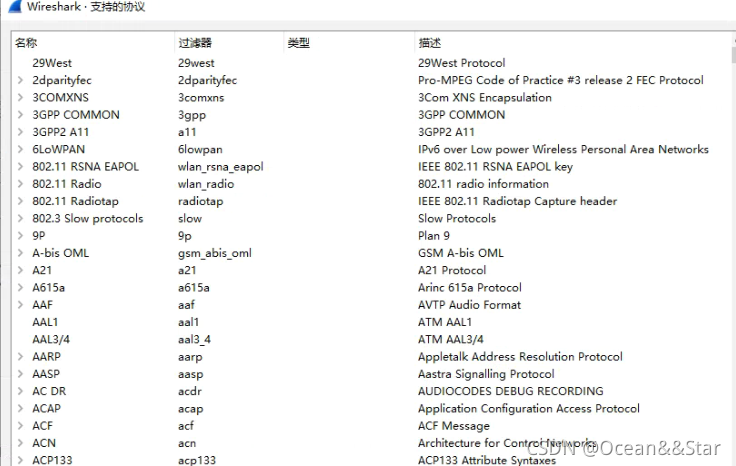The height and width of the screenshot is (466, 736).
Task: Expand the AAF protocol row
Action: pyautogui.click(x=20, y=305)
